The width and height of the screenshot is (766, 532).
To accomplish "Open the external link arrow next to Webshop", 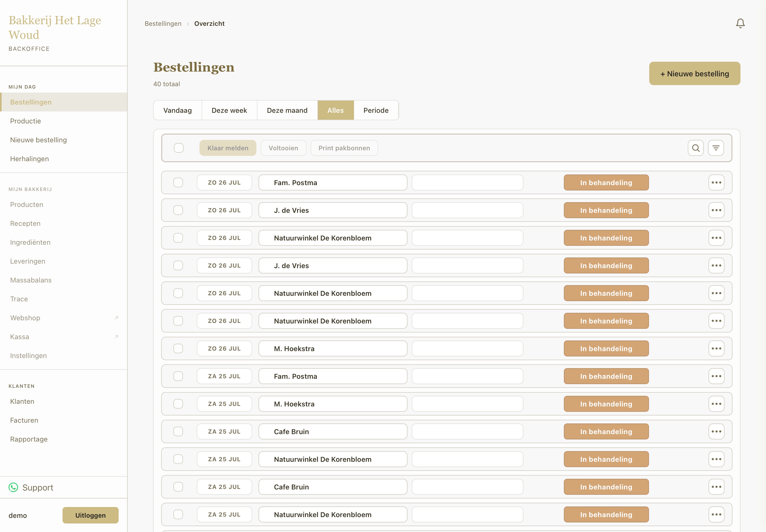I will [116, 318].
